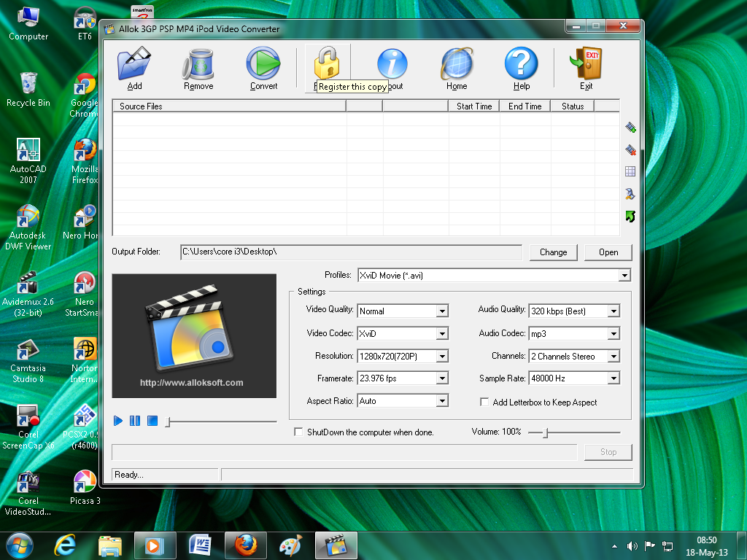This screenshot has height=560, width=747.
Task: Show hidden tray icons arrow
Action: coord(614,546)
